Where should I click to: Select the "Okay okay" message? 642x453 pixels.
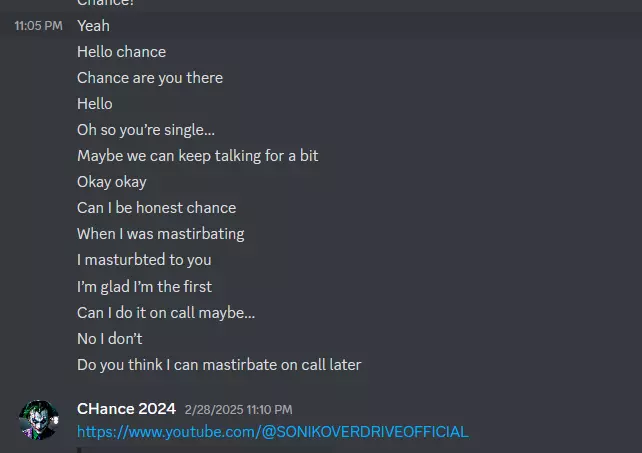(112, 182)
